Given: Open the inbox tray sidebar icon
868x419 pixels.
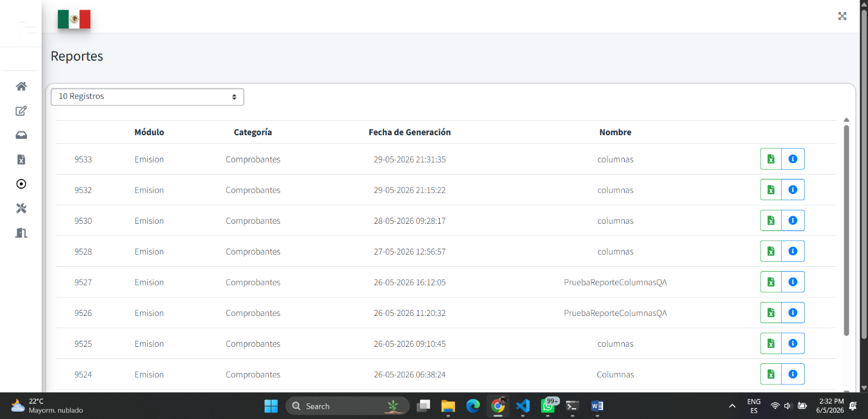Looking at the screenshot, I should tap(21, 135).
